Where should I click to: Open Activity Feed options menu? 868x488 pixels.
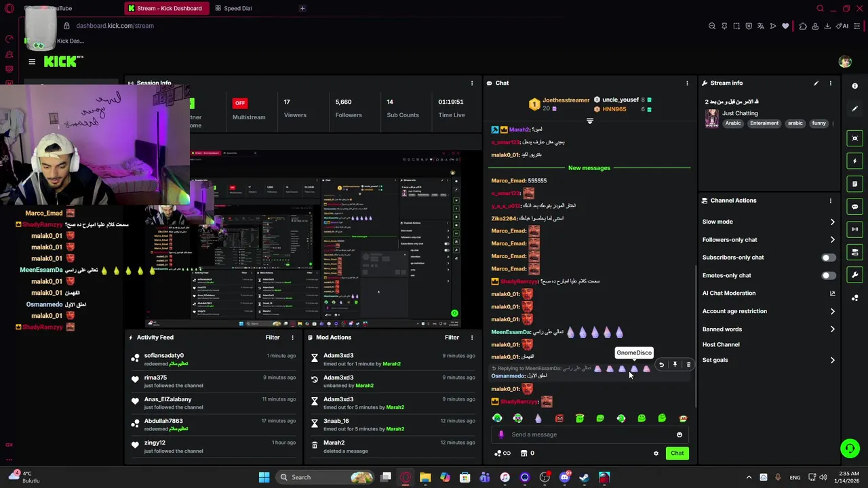(292, 338)
